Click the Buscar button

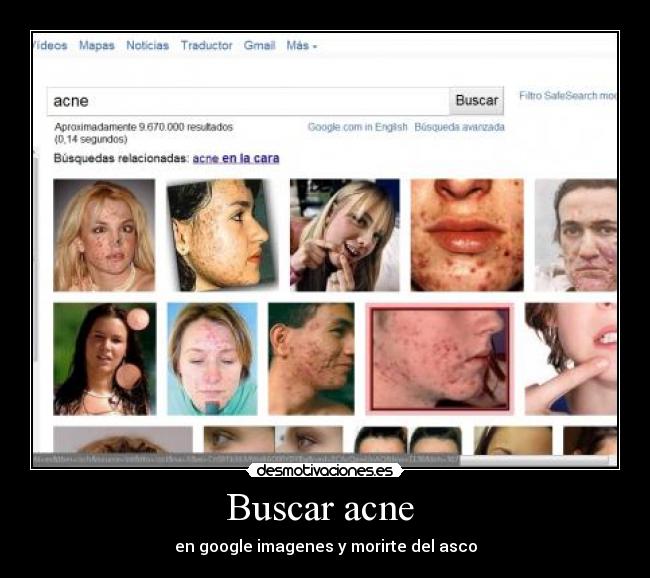(x=477, y=101)
